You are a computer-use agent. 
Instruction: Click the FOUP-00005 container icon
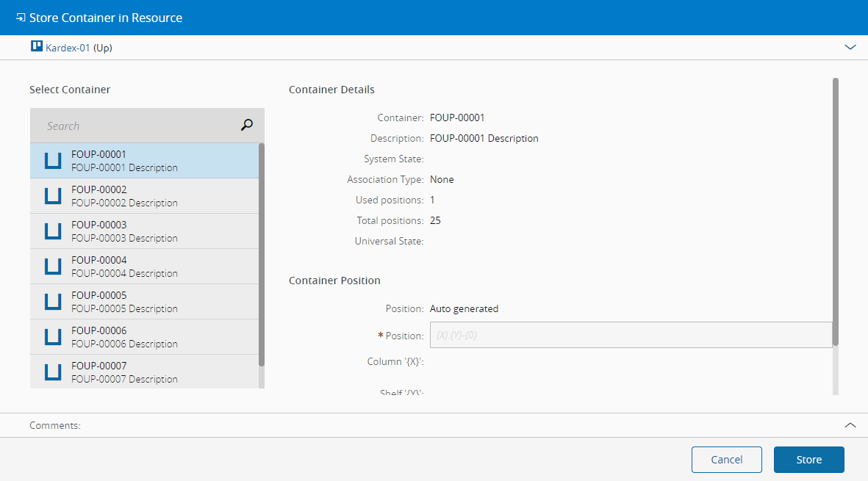coord(52,302)
